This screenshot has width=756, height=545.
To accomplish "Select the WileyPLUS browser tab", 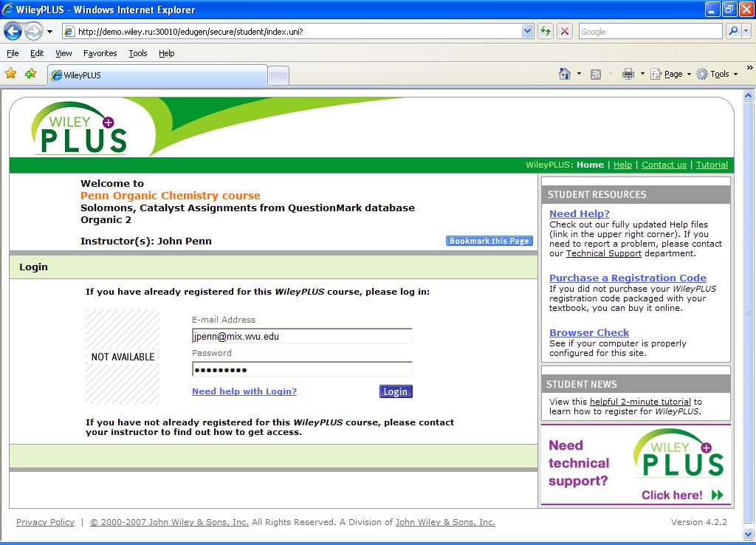I will pyautogui.click(x=158, y=75).
